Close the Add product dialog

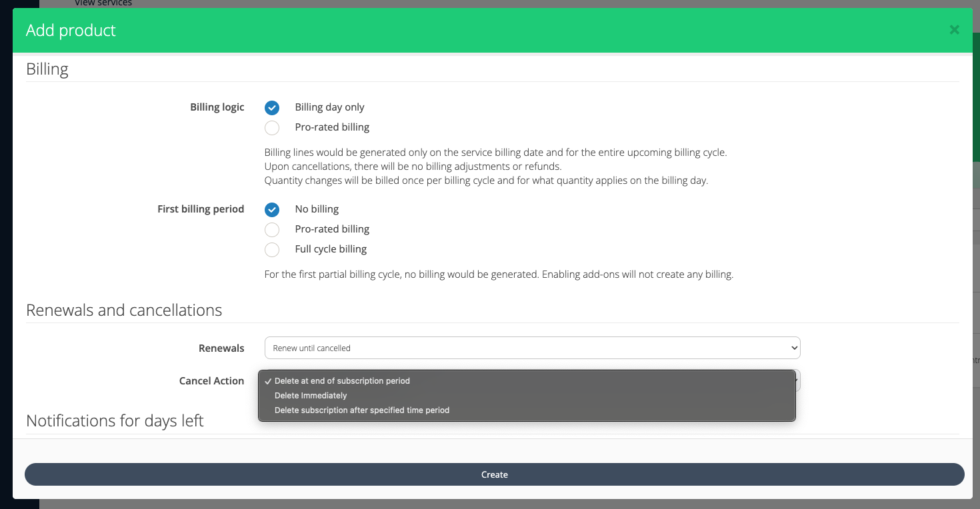click(x=954, y=30)
